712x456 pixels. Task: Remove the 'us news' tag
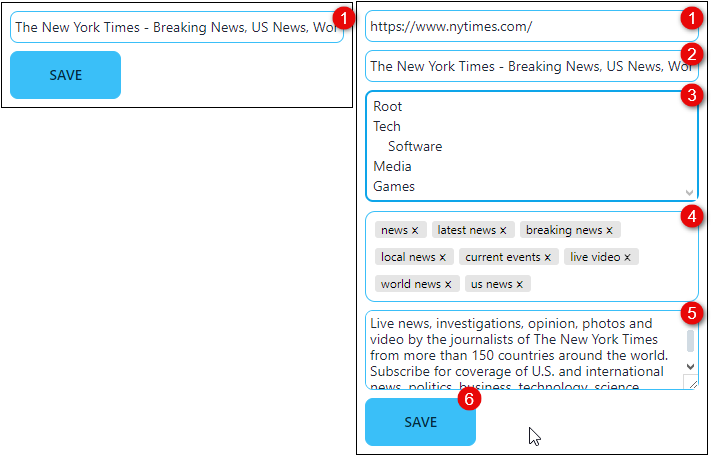pyautogui.click(x=519, y=285)
